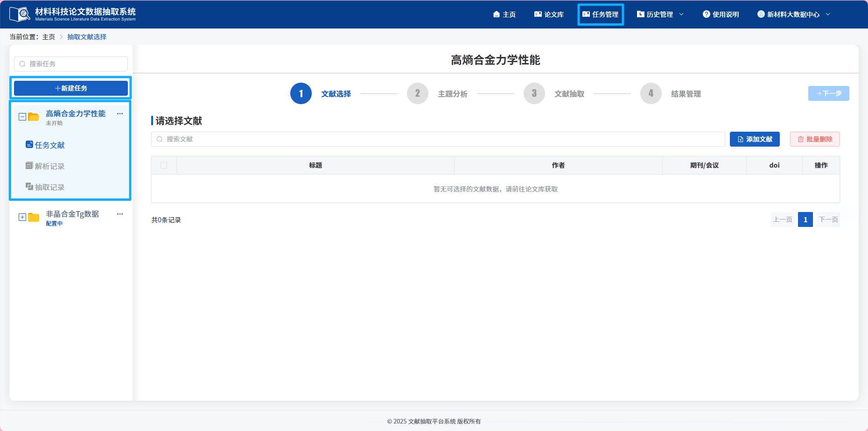
Task: Open the 任务管理 menu item
Action: pyautogui.click(x=601, y=14)
